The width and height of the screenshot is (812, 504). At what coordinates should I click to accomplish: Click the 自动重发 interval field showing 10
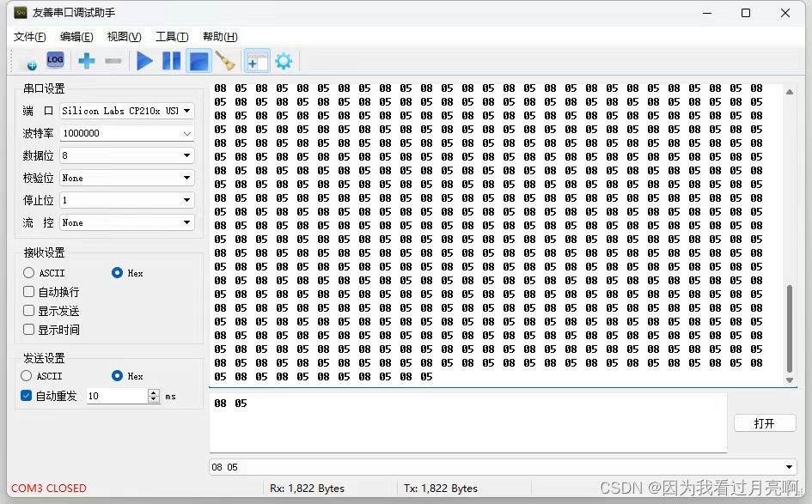click(117, 396)
